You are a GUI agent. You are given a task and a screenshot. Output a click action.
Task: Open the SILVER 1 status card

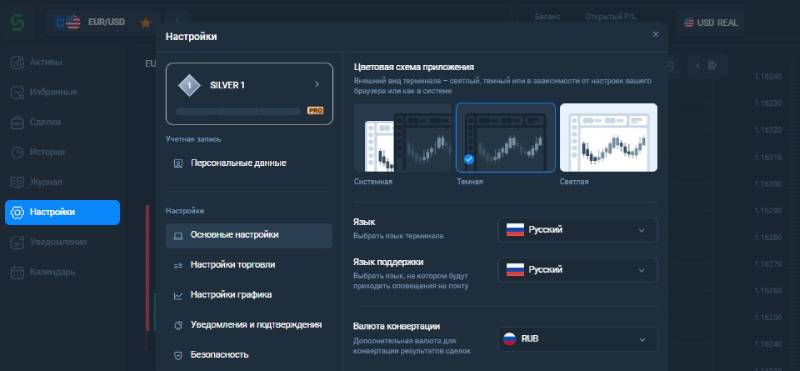(249, 93)
